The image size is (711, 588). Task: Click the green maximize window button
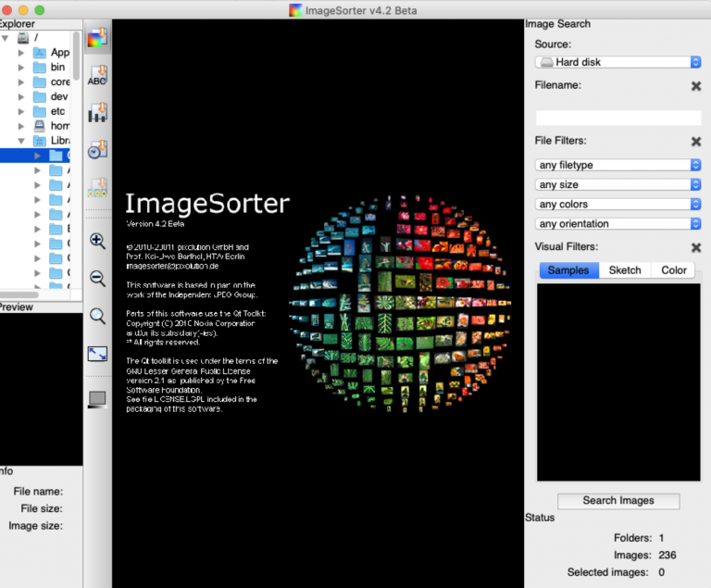40,10
